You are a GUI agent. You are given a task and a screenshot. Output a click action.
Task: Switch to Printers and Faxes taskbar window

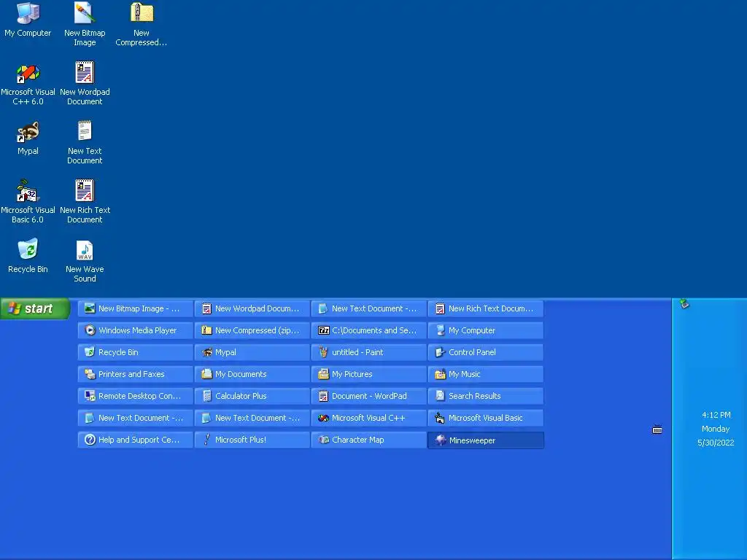coord(136,374)
